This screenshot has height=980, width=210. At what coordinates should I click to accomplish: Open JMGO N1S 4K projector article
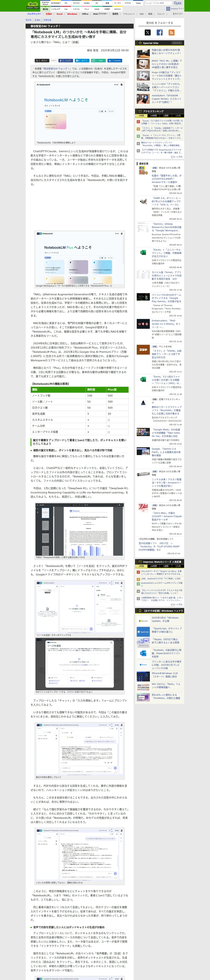[x=166, y=64]
